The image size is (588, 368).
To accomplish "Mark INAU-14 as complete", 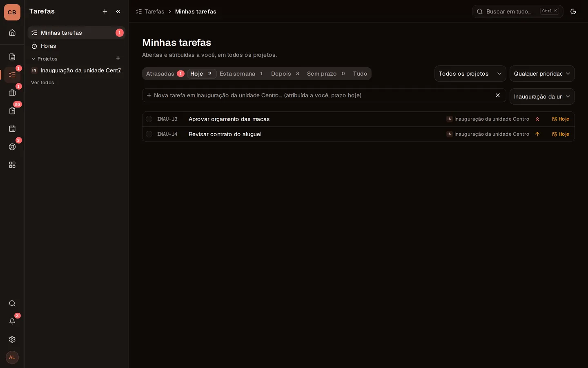I will [149, 134].
